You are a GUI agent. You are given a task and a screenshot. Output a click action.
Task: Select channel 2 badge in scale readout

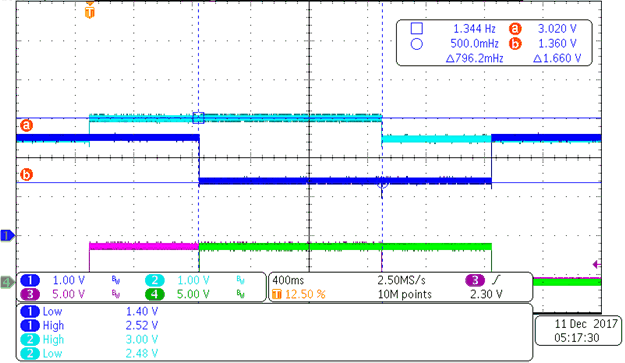(155, 281)
